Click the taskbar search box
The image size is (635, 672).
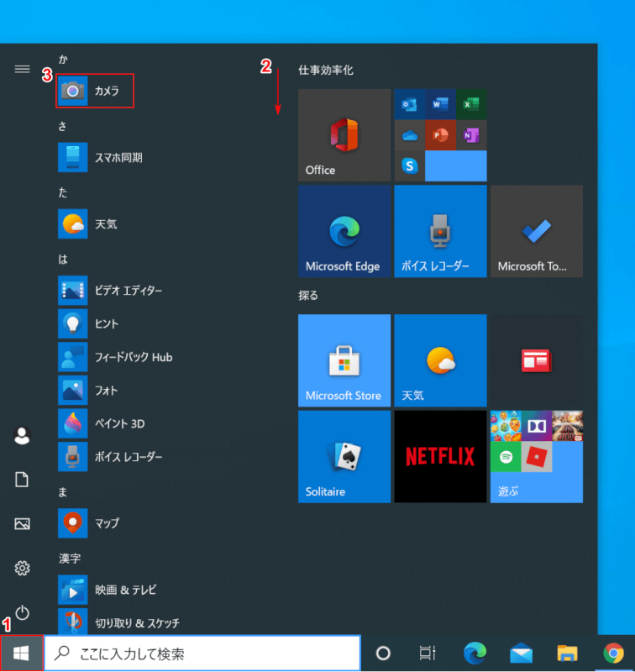pos(202,654)
